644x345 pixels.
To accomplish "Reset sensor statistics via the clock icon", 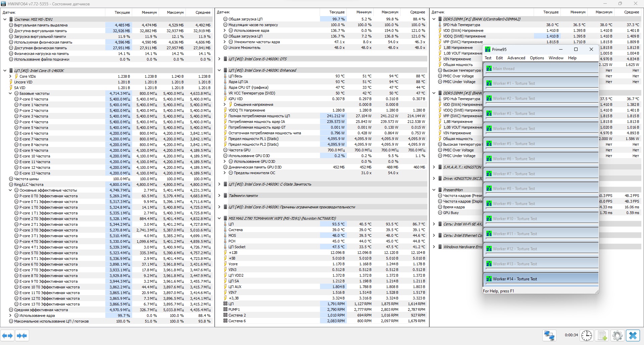I will tap(587, 335).
